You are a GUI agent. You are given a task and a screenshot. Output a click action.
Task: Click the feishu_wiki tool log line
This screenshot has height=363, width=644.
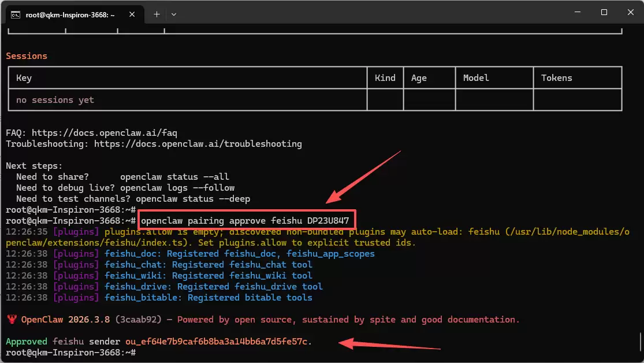click(159, 276)
